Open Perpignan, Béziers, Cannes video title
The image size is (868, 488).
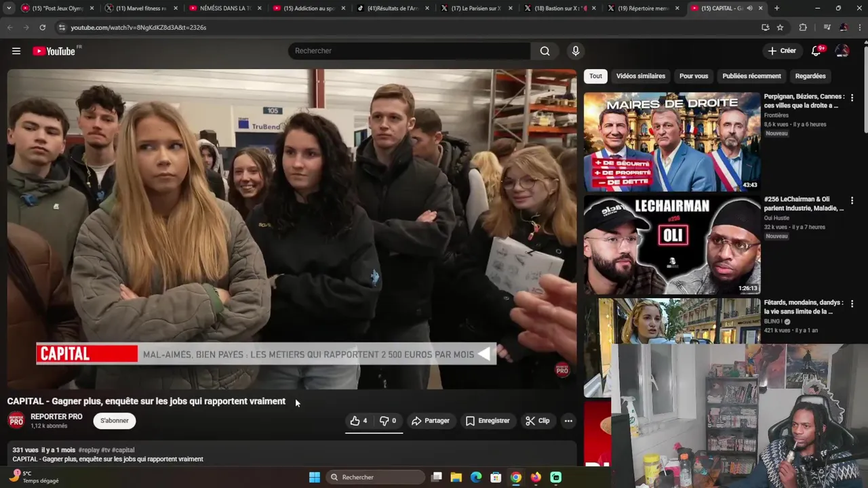click(804, 101)
